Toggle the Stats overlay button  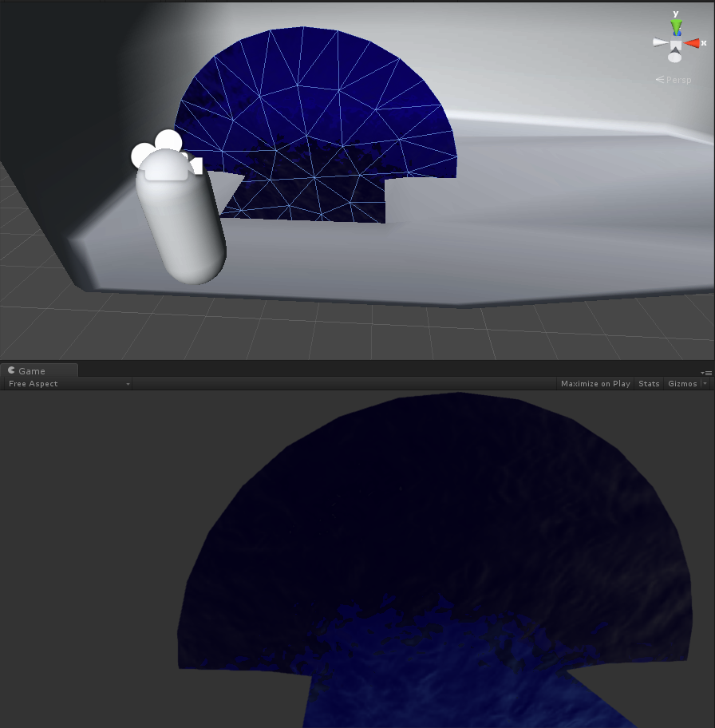tap(649, 383)
